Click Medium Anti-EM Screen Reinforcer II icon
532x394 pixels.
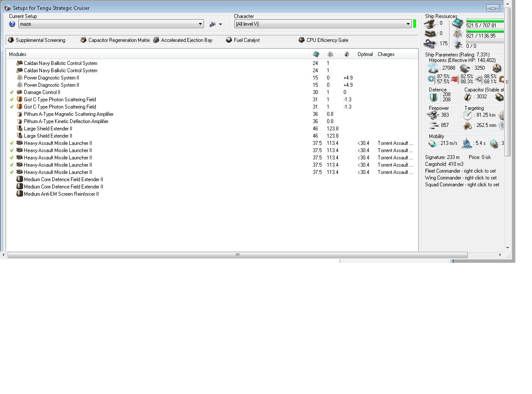(x=19, y=194)
